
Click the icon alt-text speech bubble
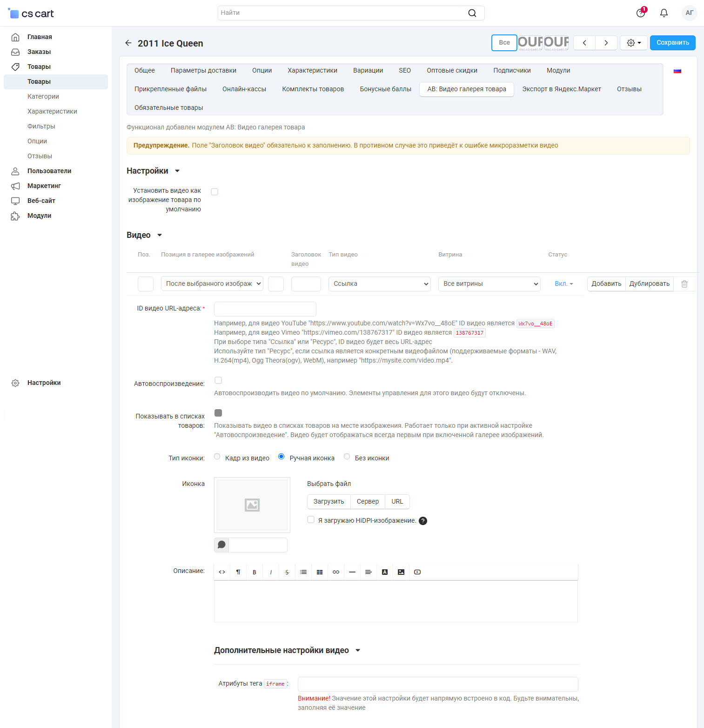[221, 545]
